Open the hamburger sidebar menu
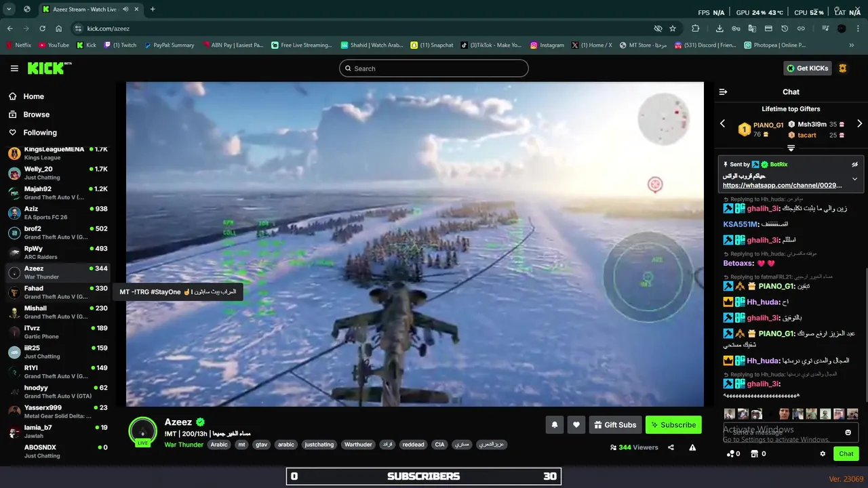 pos(14,68)
